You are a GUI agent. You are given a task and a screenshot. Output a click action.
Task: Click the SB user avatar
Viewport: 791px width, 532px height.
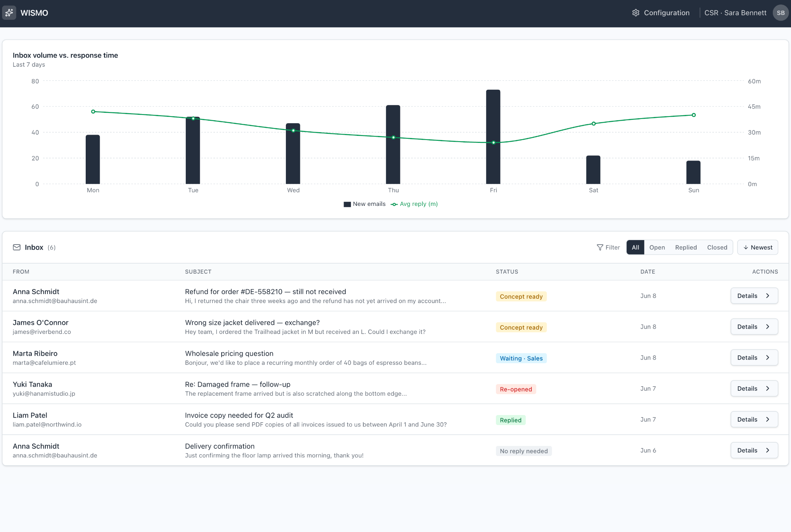(781, 13)
